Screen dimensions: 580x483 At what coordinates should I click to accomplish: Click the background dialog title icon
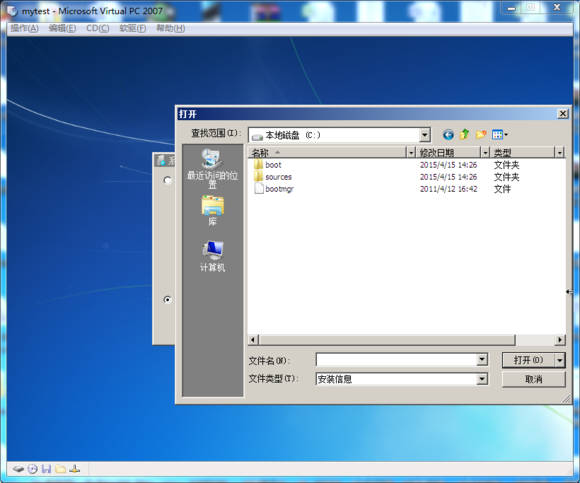click(x=161, y=160)
